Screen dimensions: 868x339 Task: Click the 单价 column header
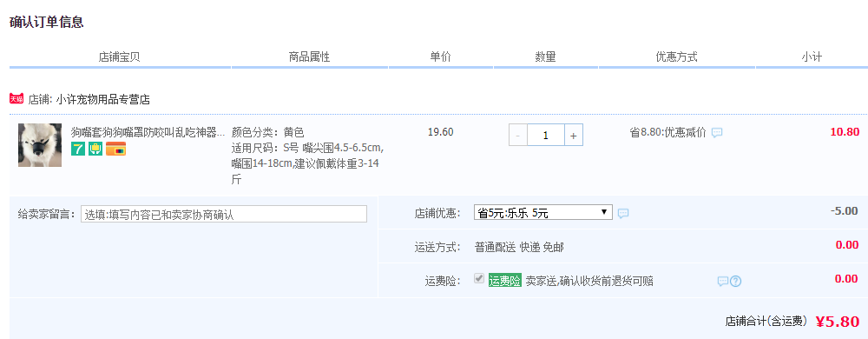pos(441,56)
